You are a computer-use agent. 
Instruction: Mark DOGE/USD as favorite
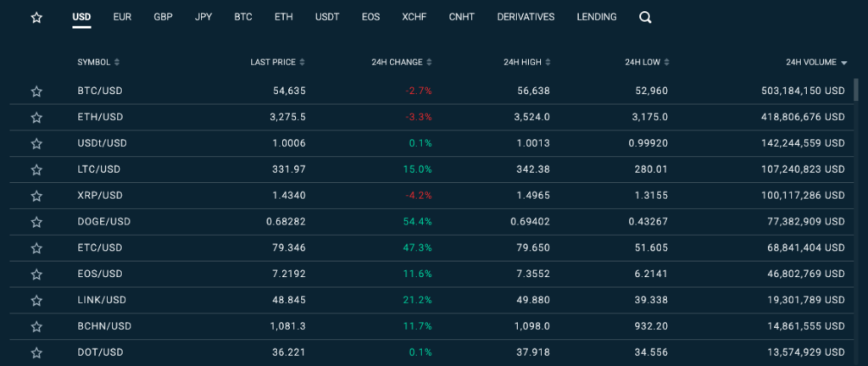(x=36, y=222)
